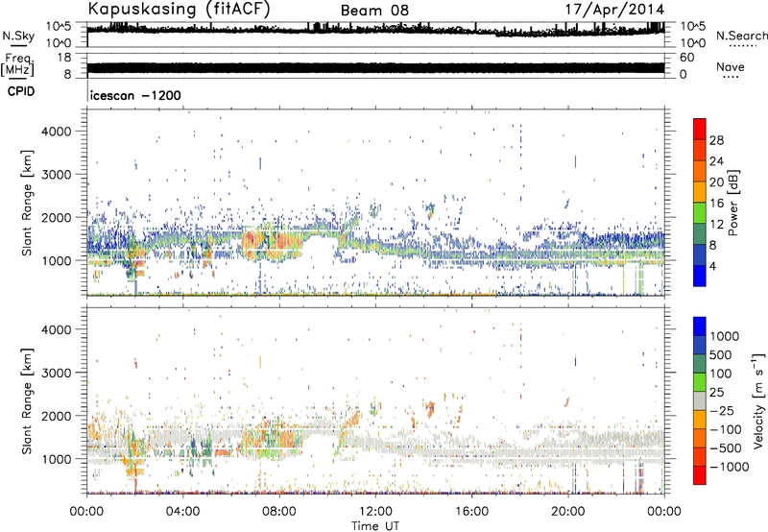Click the 28 tick on Power colorbar
The width and height of the screenshot is (768, 532).
pos(716,140)
